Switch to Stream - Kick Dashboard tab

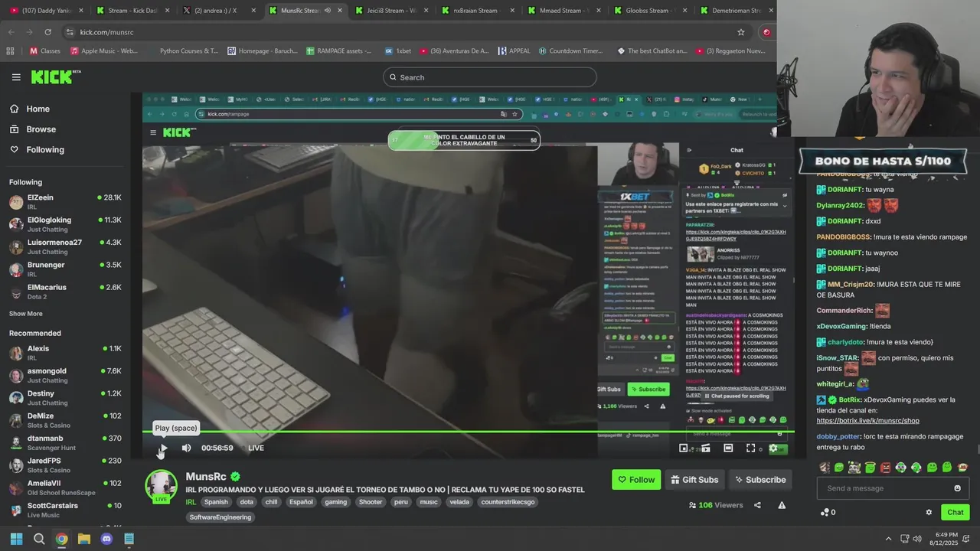(x=132, y=11)
